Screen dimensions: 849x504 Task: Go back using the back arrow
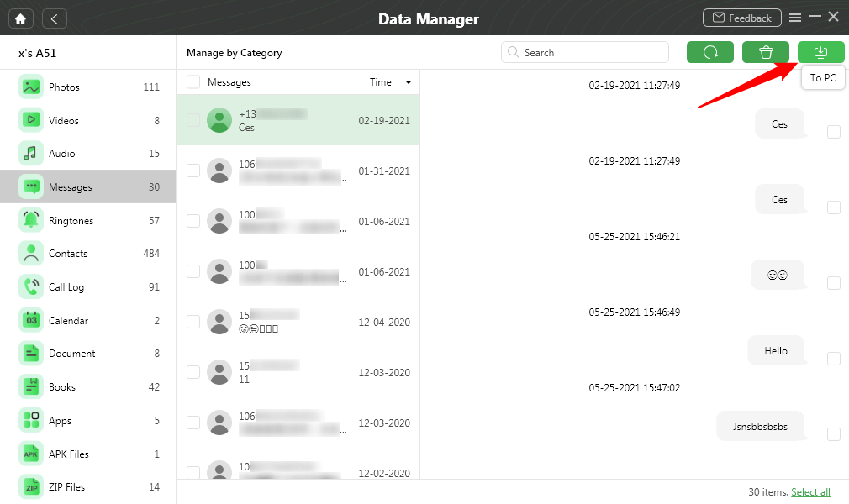click(x=54, y=18)
